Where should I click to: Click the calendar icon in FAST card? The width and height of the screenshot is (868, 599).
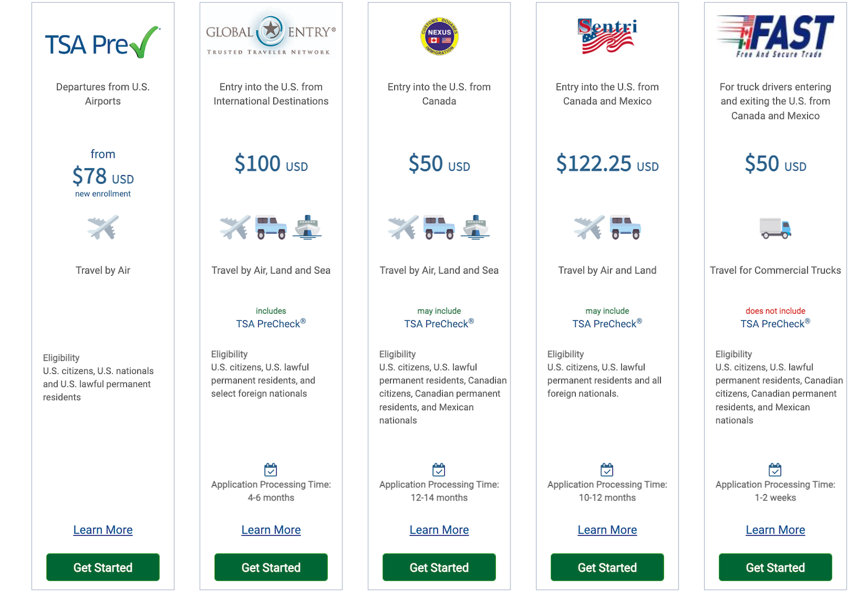pyautogui.click(x=775, y=469)
